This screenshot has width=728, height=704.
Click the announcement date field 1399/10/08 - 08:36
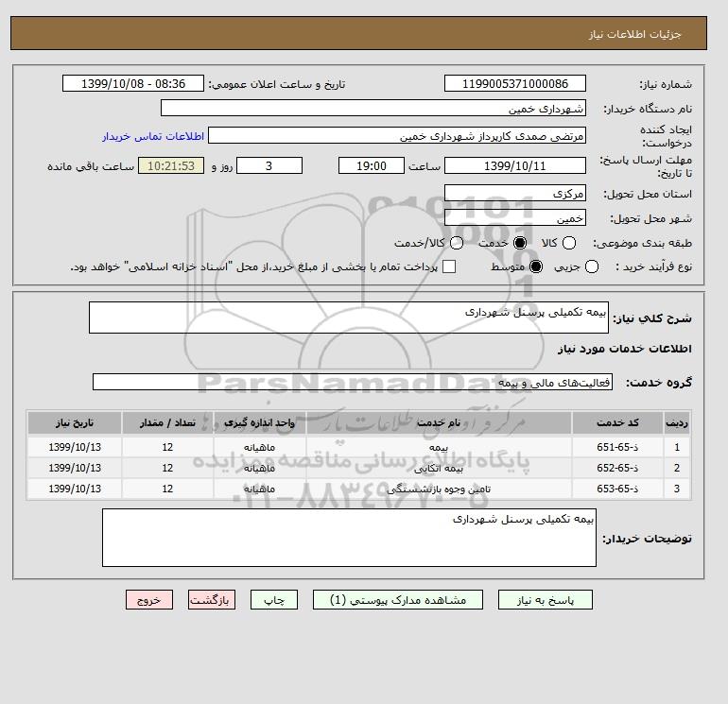click(133, 83)
